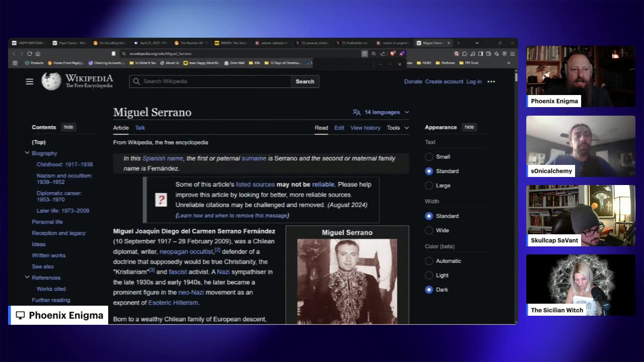Hide the Appearance panel
The width and height of the screenshot is (644, 362).
pos(469,127)
